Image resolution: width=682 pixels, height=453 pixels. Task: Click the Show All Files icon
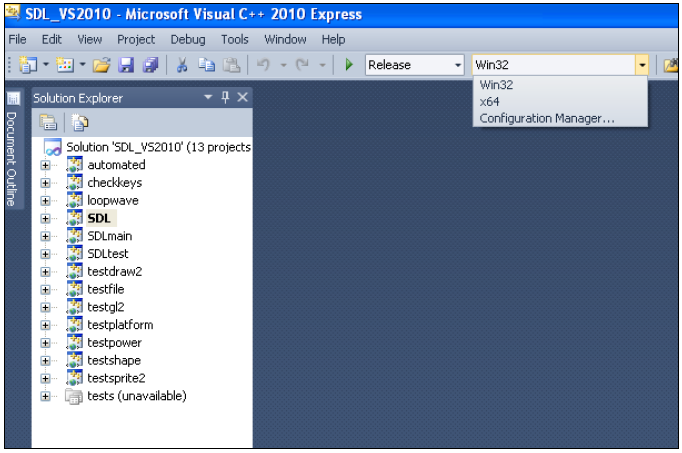(x=80, y=123)
